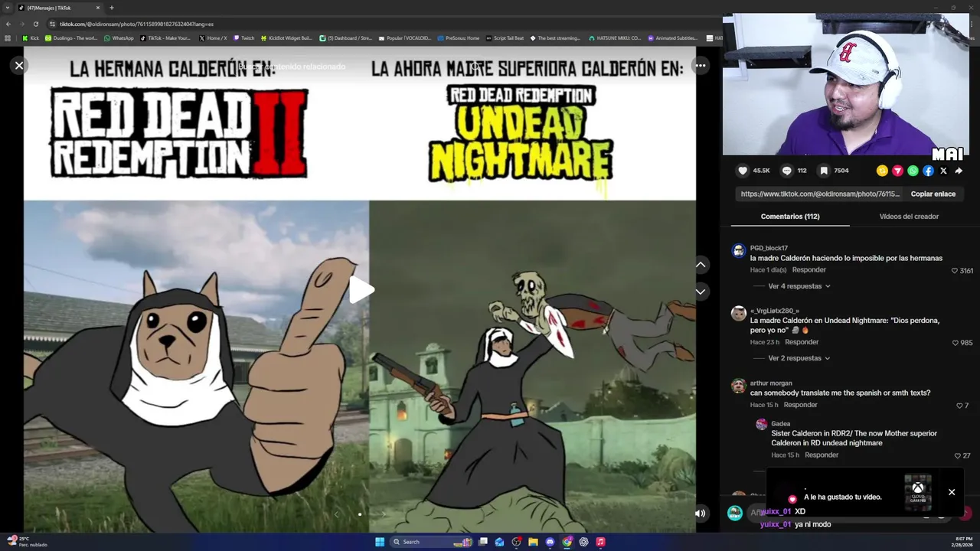This screenshot has width=980, height=551.
Task: Click the browser back arrow
Action: 8,24
